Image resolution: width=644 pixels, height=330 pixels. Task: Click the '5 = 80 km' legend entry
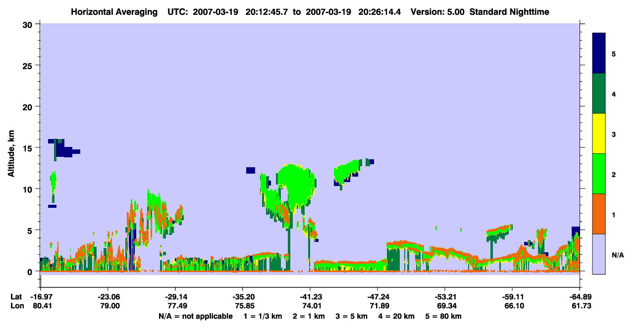[x=443, y=316]
